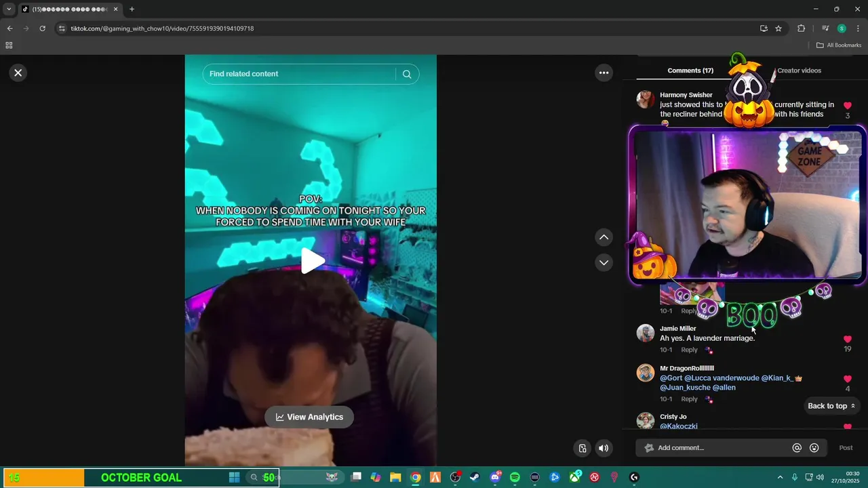Open the Xbox app from the taskbar
Viewport: 868px width, 488px height.
[574, 477]
